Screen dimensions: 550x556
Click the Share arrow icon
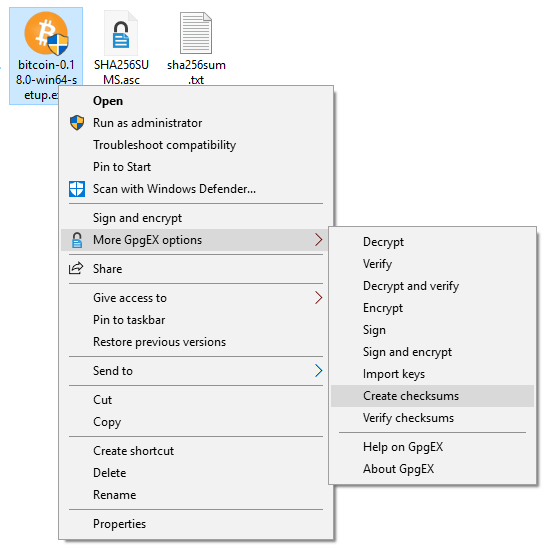pos(76,268)
